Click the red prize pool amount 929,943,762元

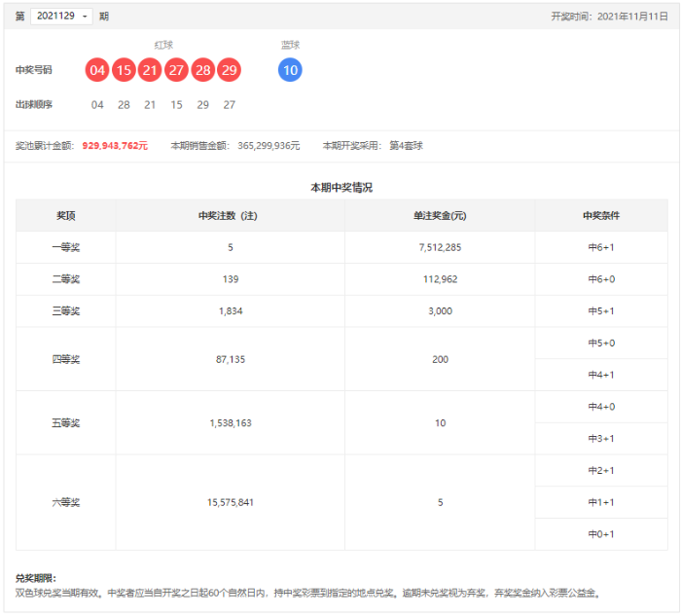click(x=115, y=146)
